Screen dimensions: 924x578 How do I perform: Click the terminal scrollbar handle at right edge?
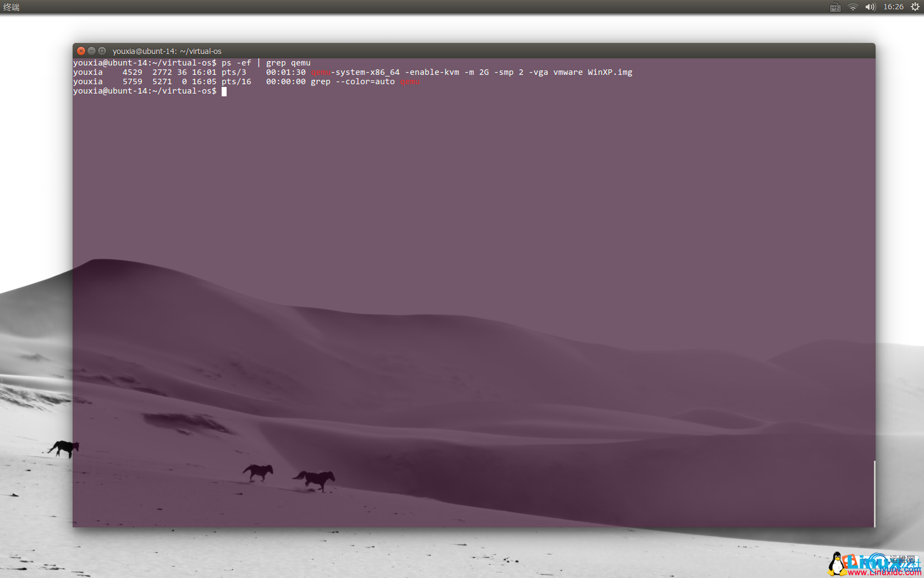point(874,493)
